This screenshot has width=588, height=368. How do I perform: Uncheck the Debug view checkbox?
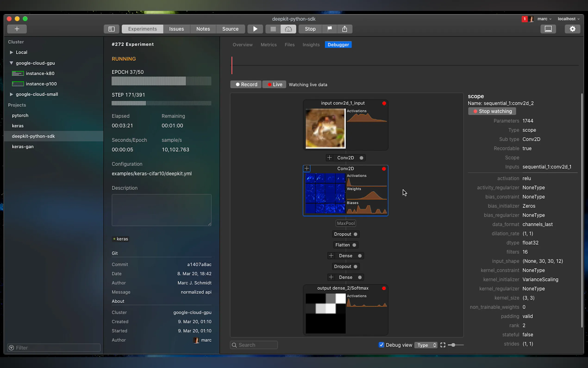pos(381,345)
